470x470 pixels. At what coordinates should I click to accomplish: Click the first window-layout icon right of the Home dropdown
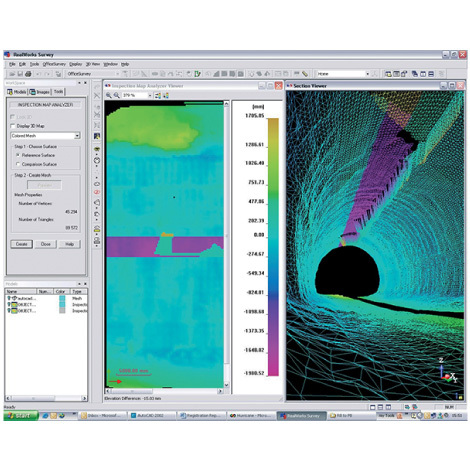388,74
